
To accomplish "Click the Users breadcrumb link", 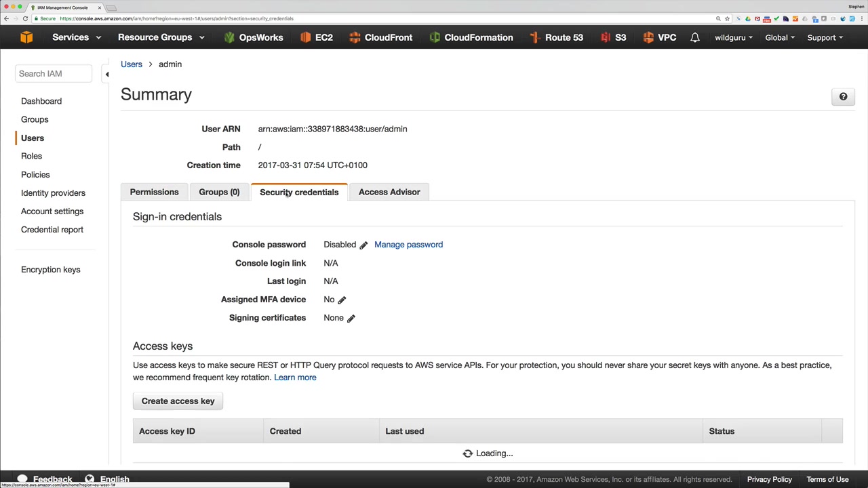I will (x=132, y=64).
